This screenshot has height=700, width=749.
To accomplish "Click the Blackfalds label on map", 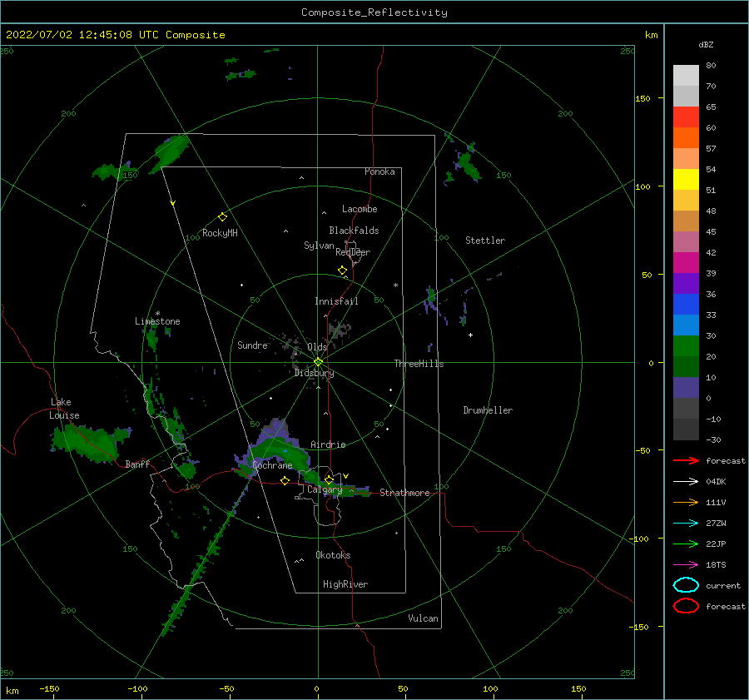I will (354, 231).
